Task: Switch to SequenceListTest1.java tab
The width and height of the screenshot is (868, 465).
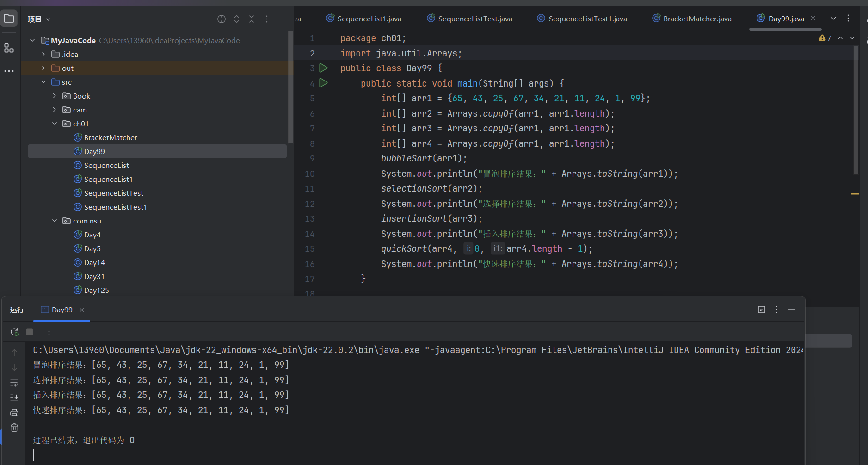Action: click(582, 19)
